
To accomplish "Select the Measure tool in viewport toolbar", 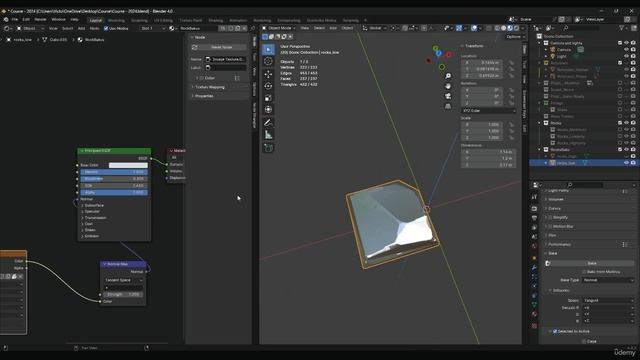I will click(268, 135).
